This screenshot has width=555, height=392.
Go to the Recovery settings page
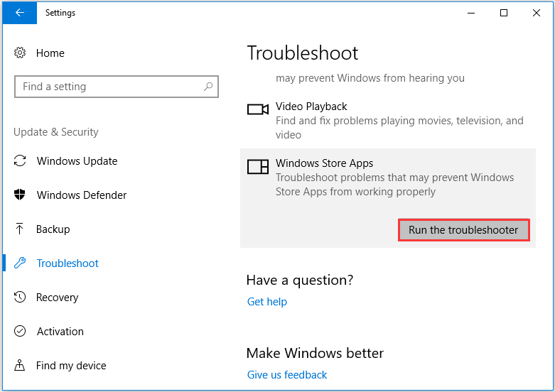tap(57, 297)
